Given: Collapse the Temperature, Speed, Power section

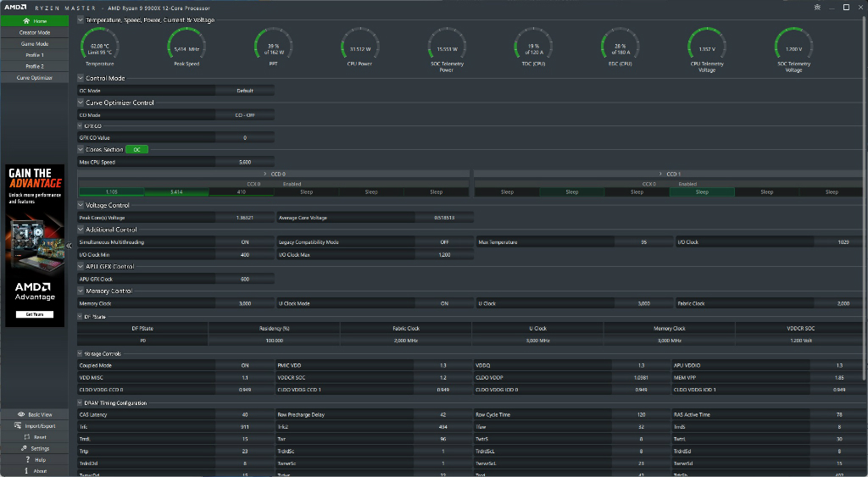Looking at the screenshot, I should pyautogui.click(x=81, y=20).
